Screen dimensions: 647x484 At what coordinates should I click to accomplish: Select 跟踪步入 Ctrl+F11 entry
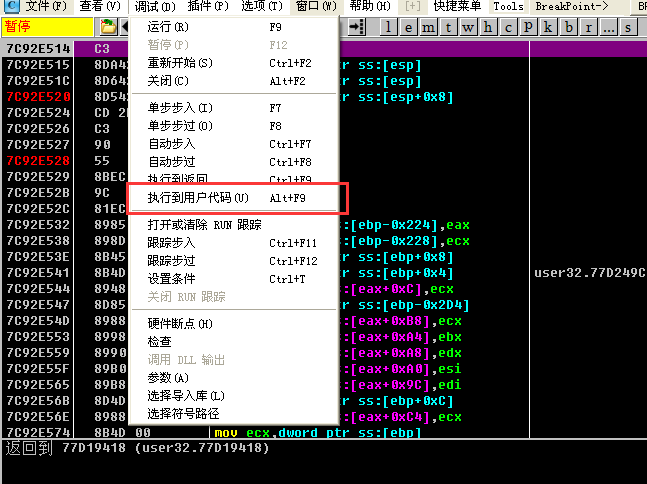click(234, 243)
